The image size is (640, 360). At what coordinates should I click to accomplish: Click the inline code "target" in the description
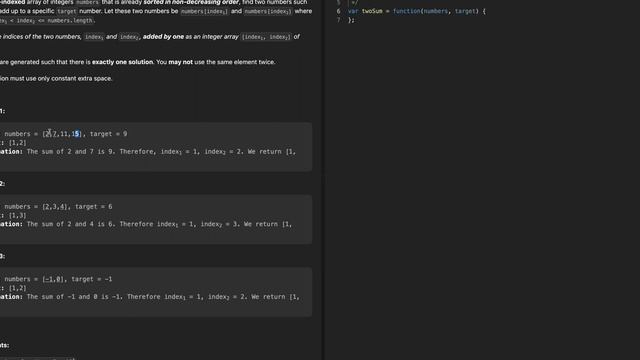click(x=67, y=11)
